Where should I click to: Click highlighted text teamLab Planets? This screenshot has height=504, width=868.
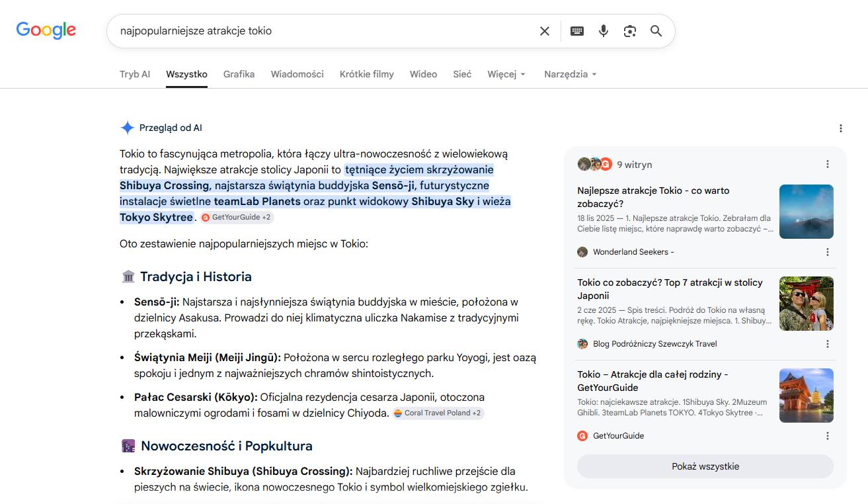257,201
